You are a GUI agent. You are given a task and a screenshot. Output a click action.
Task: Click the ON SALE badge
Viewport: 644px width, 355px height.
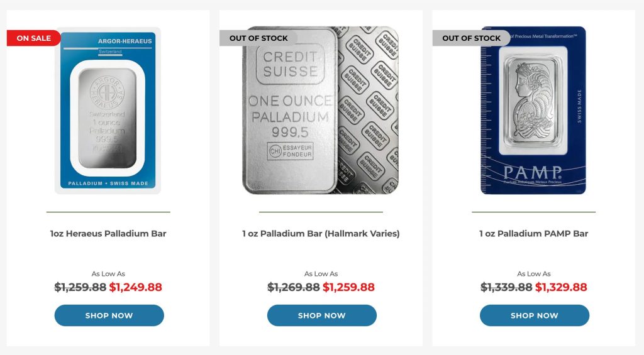[x=34, y=38]
